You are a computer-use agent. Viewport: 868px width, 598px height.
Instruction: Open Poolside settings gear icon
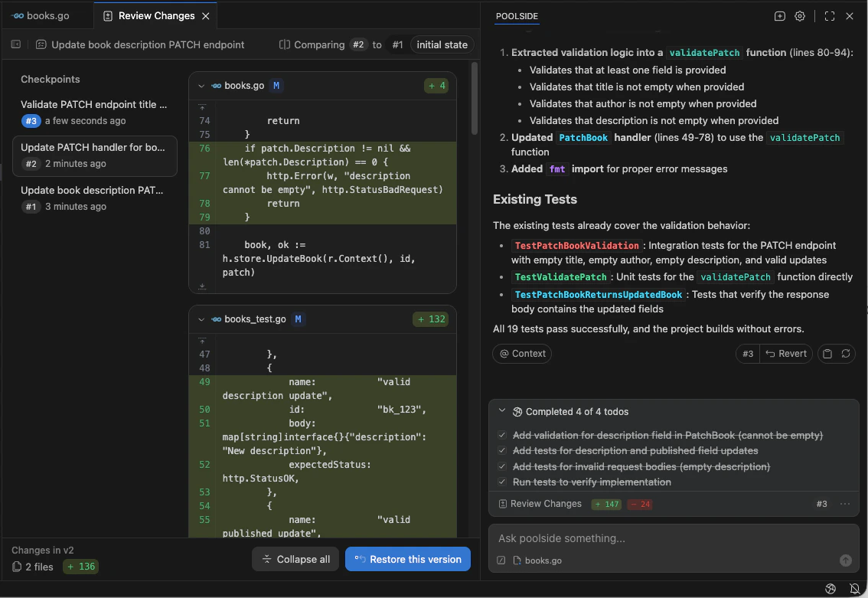pyautogui.click(x=800, y=16)
